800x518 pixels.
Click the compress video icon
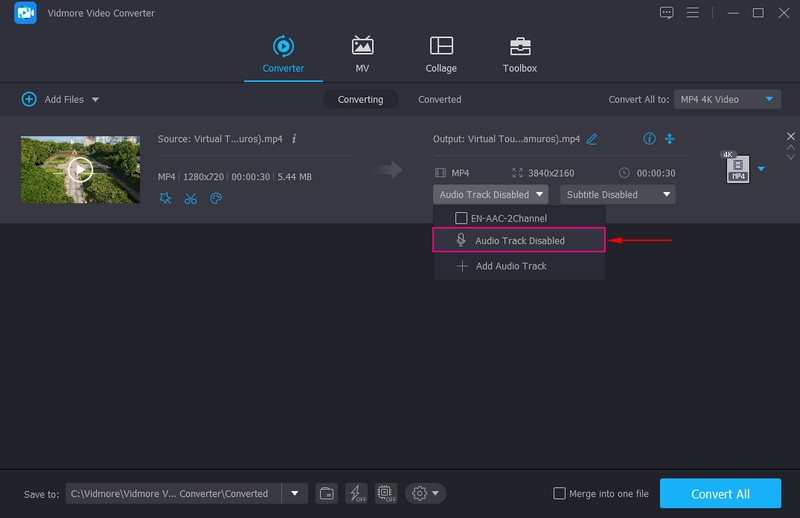point(670,139)
